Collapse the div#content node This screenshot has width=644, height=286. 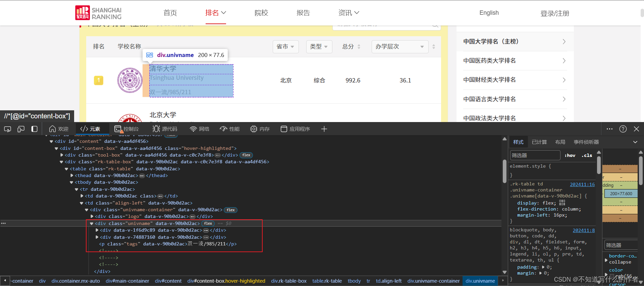[51, 141]
